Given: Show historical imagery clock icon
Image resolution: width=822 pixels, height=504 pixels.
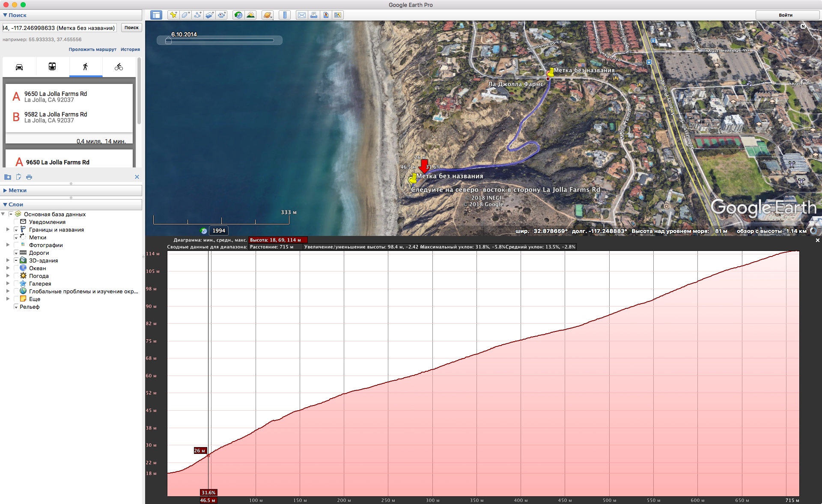Looking at the screenshot, I should (x=238, y=15).
